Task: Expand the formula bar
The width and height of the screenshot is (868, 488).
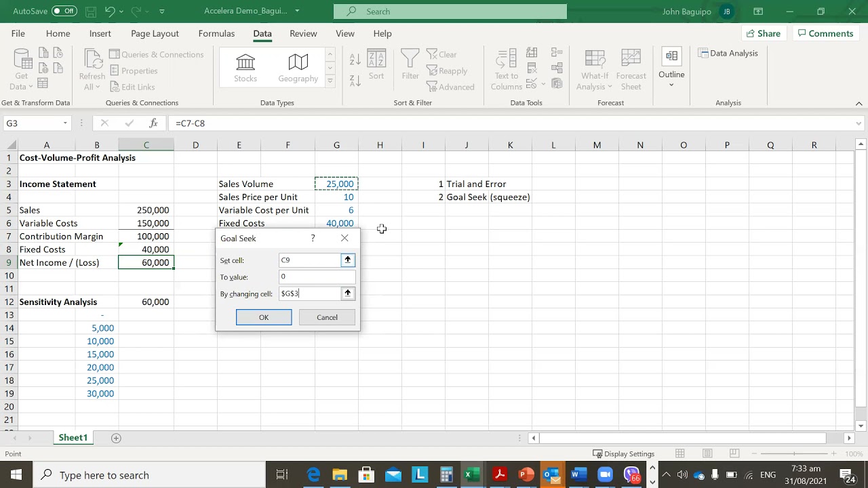Action: (859, 123)
